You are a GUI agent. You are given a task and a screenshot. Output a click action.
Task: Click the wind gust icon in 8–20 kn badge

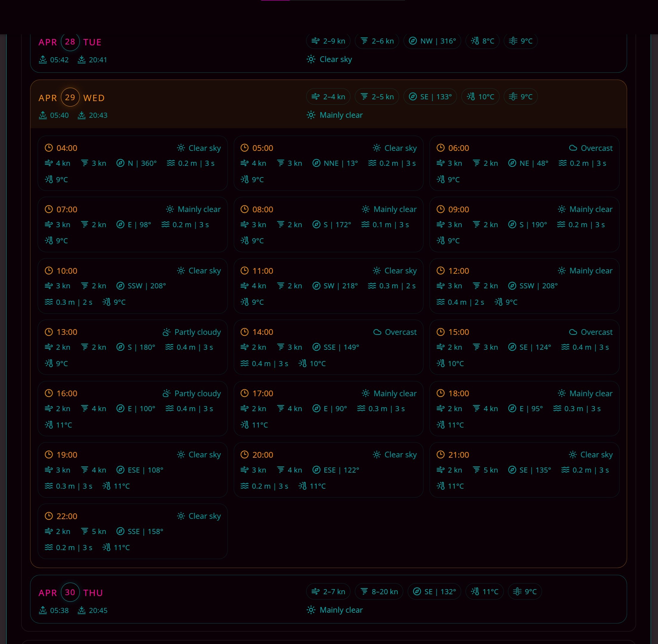coord(364,591)
